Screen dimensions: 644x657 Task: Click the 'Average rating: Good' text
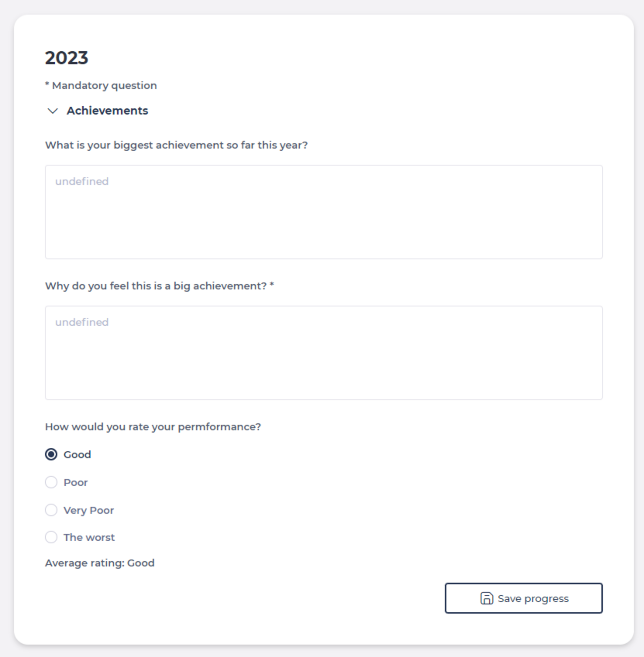coord(100,563)
